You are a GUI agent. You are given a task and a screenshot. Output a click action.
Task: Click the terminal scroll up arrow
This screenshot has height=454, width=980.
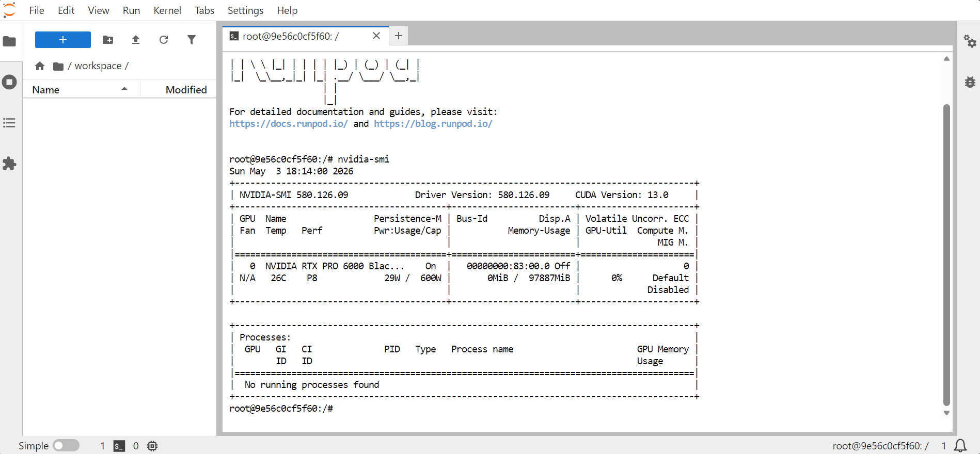(x=946, y=59)
